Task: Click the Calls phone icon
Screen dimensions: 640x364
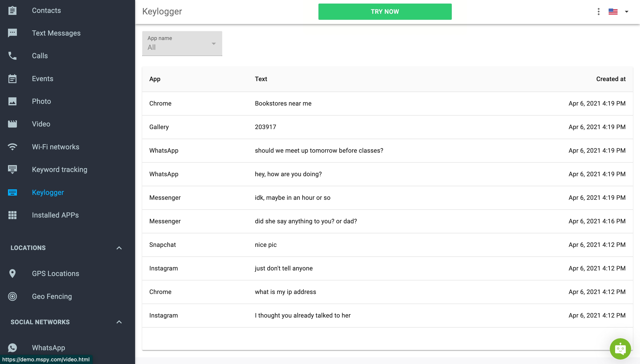Action: coord(12,56)
